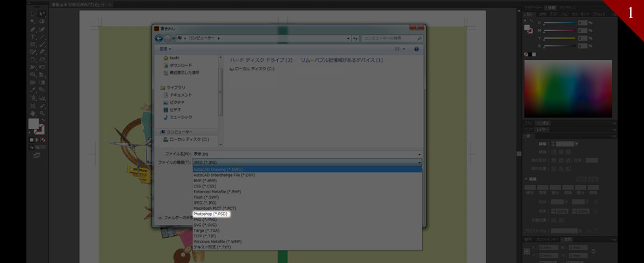Select the Column Graph tool

(x=42, y=98)
